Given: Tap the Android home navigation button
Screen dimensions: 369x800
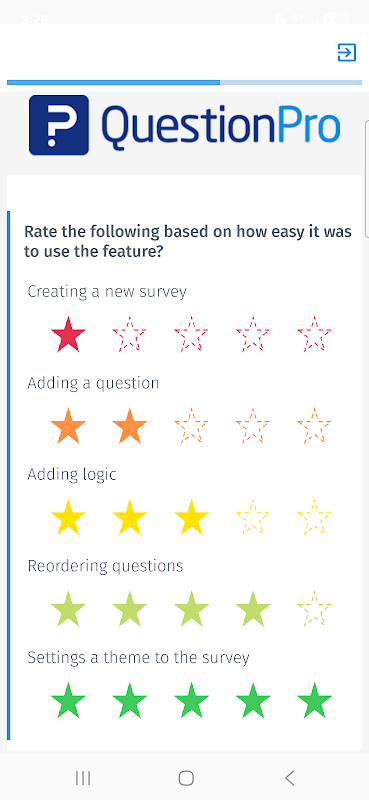Looking at the screenshot, I should click(x=186, y=778).
